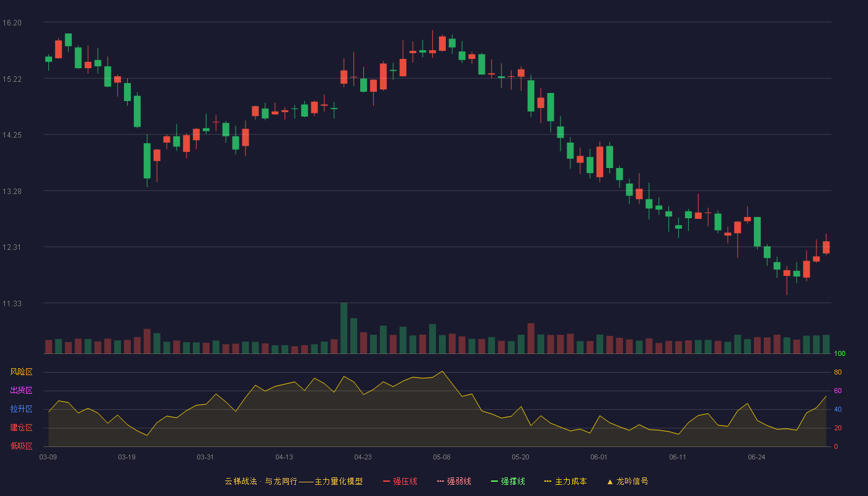
Task: Click the green 100 indicator scale value
Action: click(839, 354)
